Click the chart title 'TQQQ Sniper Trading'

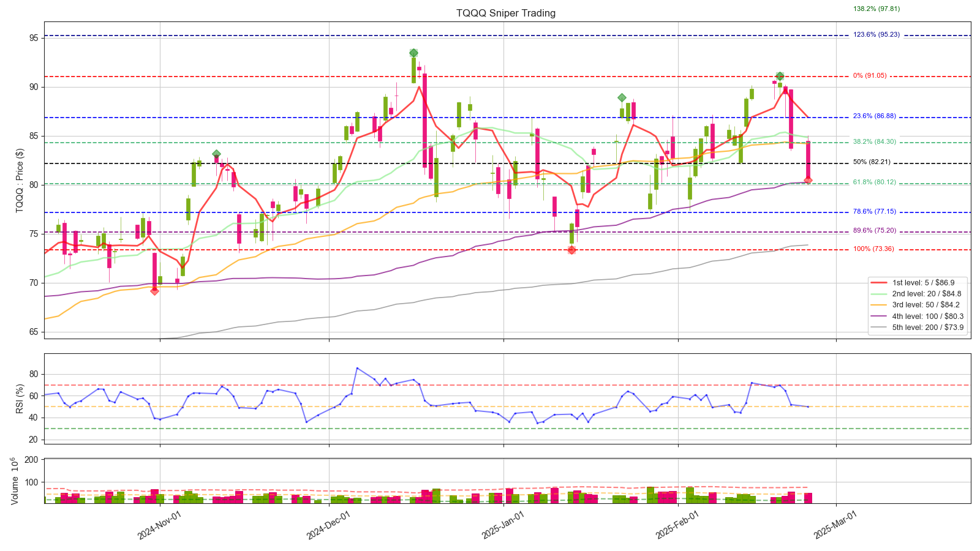(506, 13)
